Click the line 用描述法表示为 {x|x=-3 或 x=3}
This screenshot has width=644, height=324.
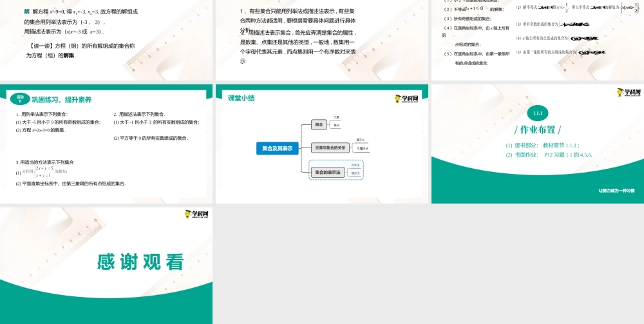pyautogui.click(x=64, y=31)
